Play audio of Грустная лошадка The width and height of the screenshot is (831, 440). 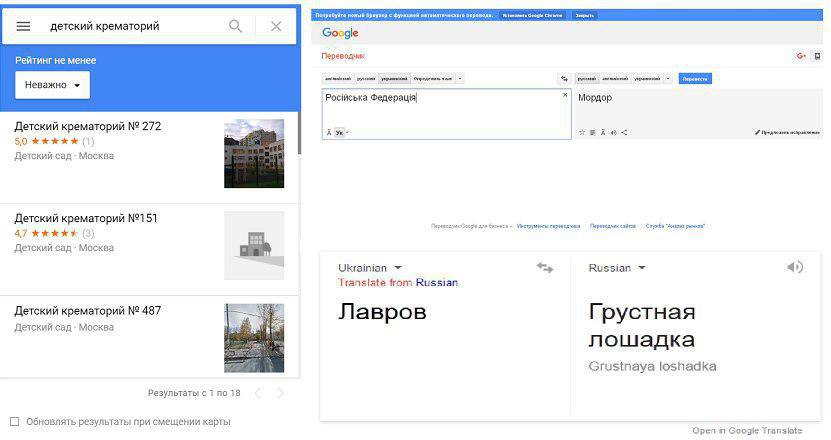[795, 267]
